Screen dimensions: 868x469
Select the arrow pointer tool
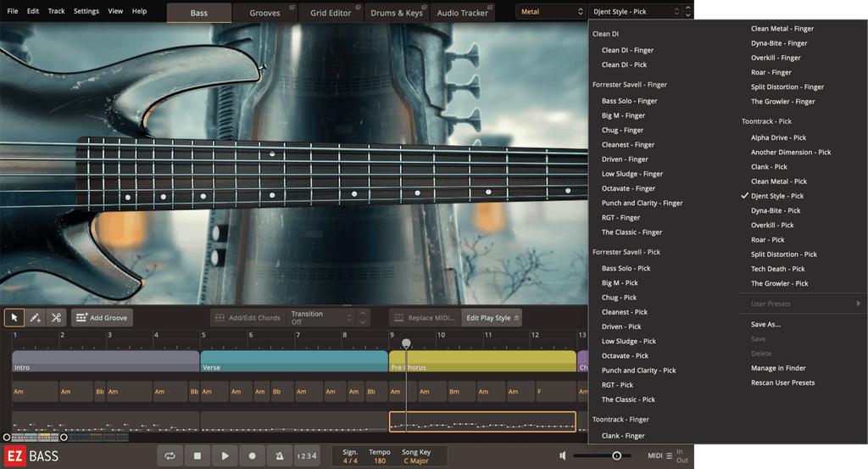point(14,318)
